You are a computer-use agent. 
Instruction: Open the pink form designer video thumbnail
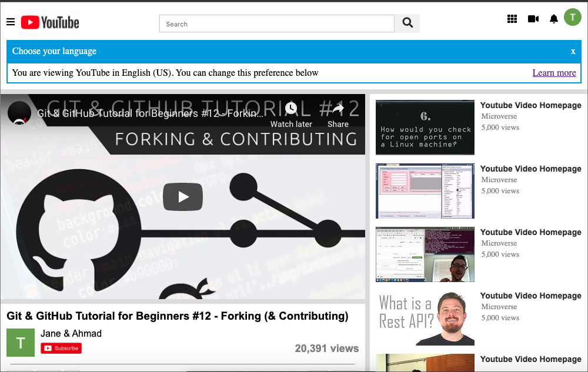pyautogui.click(x=425, y=191)
